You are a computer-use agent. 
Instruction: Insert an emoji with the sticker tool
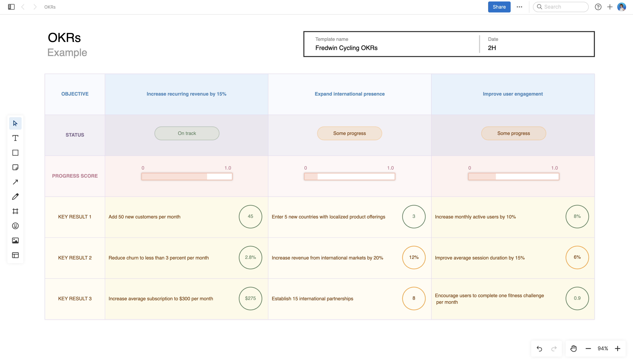15,226
